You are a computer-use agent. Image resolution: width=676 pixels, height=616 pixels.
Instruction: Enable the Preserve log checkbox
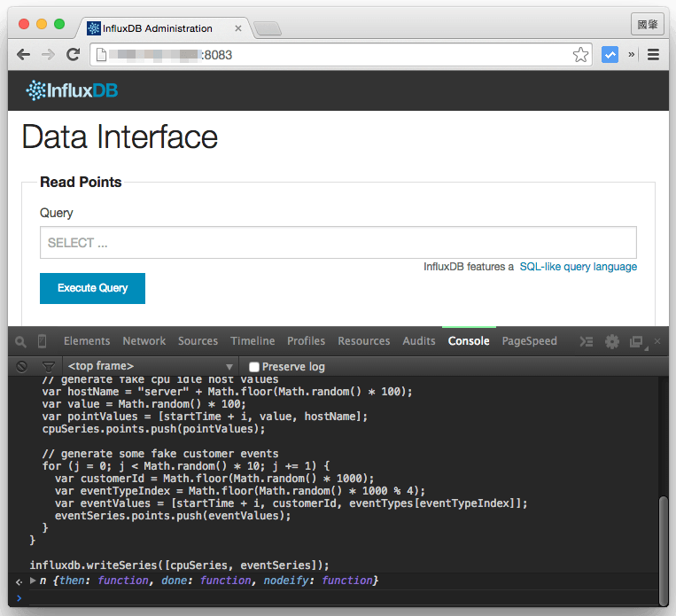coord(254,367)
